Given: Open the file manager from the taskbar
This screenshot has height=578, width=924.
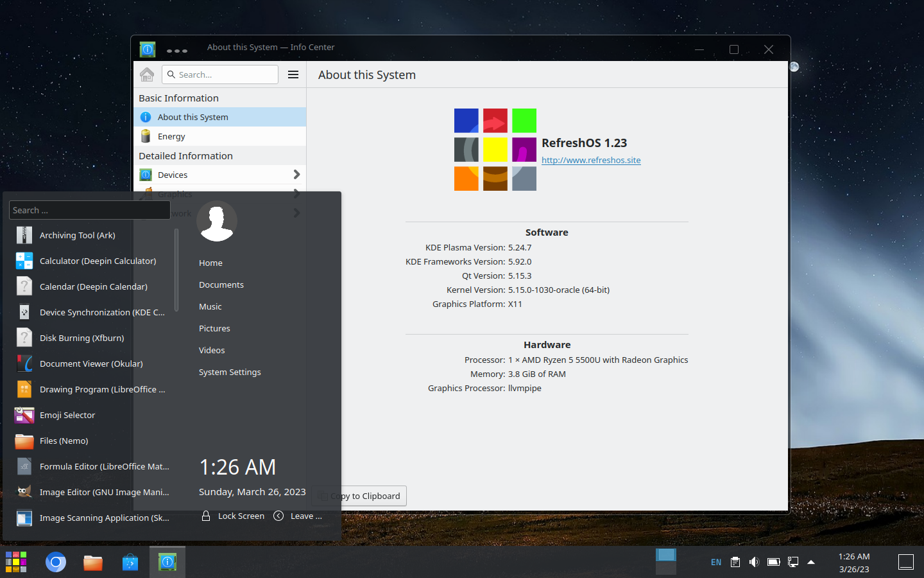Looking at the screenshot, I should 93,563.
